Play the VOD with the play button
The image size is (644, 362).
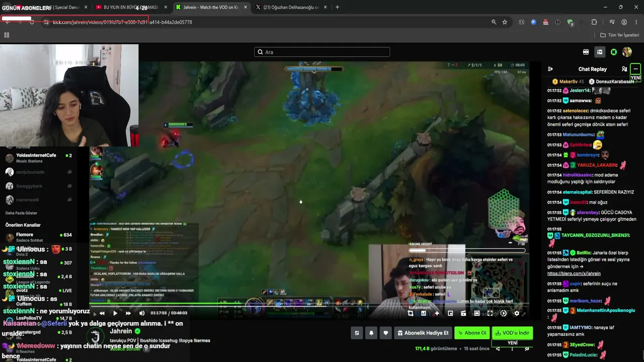tap(115, 313)
